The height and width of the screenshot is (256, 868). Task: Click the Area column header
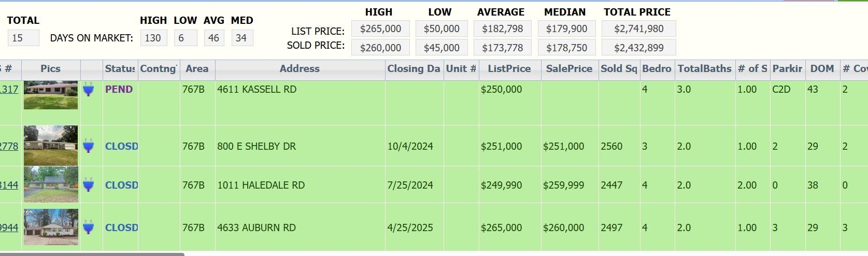tap(197, 69)
